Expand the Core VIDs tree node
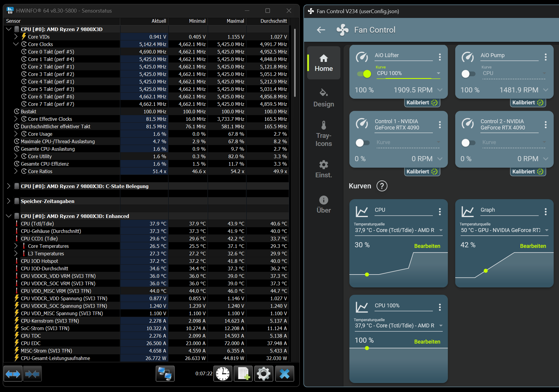Image resolution: width=559 pixels, height=392 pixels. click(x=16, y=37)
